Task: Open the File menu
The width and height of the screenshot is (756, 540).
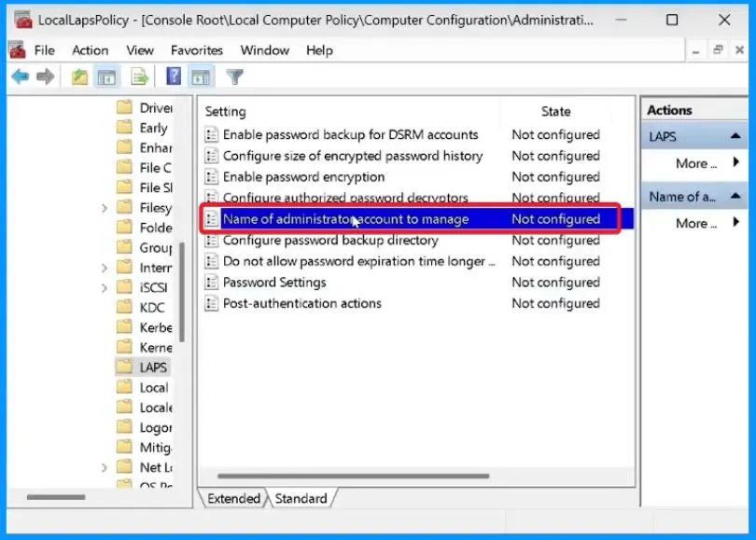Action: coord(45,50)
